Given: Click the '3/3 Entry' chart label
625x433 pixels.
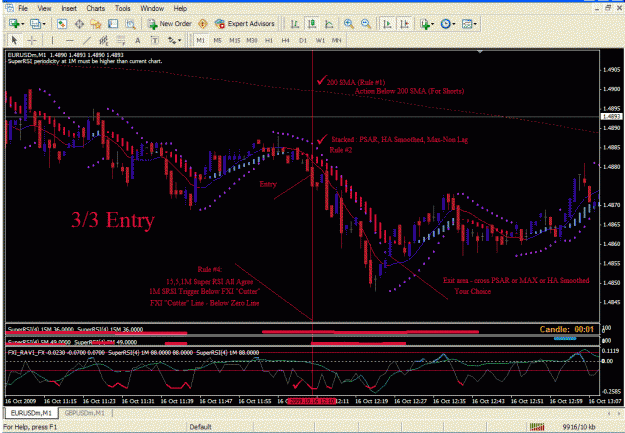Looking at the screenshot, I should pyautogui.click(x=113, y=220).
